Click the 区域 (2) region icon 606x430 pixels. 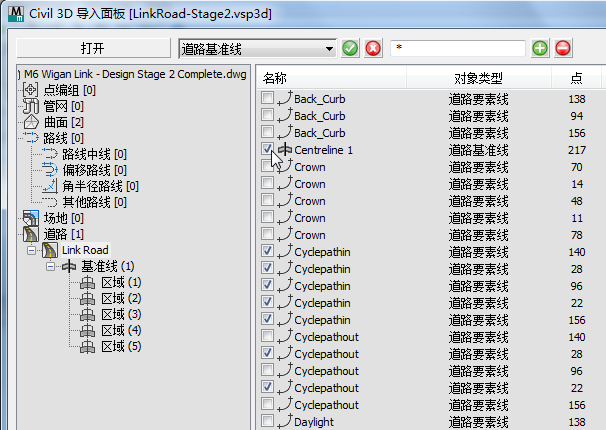(87, 299)
